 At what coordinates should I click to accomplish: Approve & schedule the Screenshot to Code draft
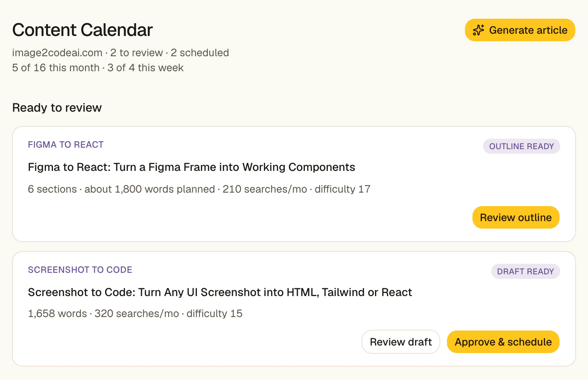pos(503,342)
